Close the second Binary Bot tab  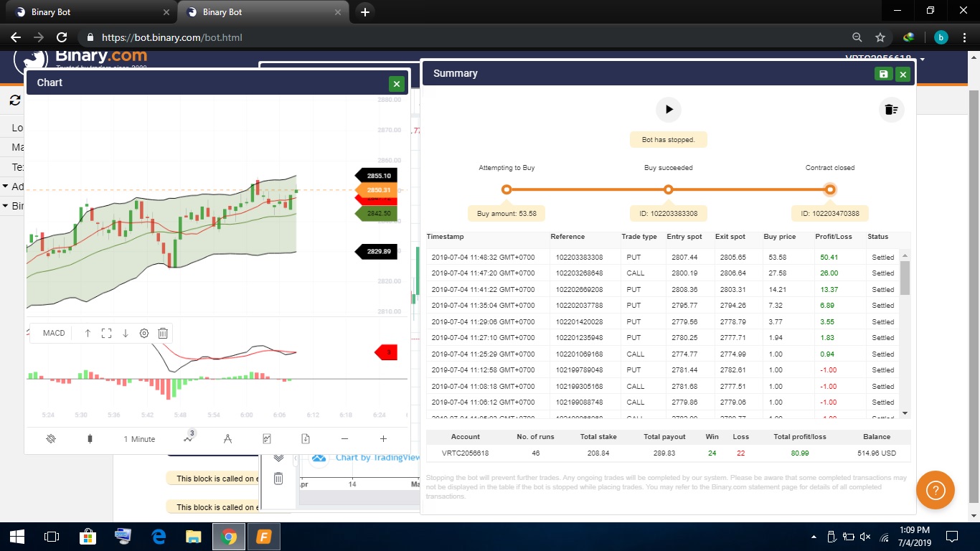[x=339, y=12]
